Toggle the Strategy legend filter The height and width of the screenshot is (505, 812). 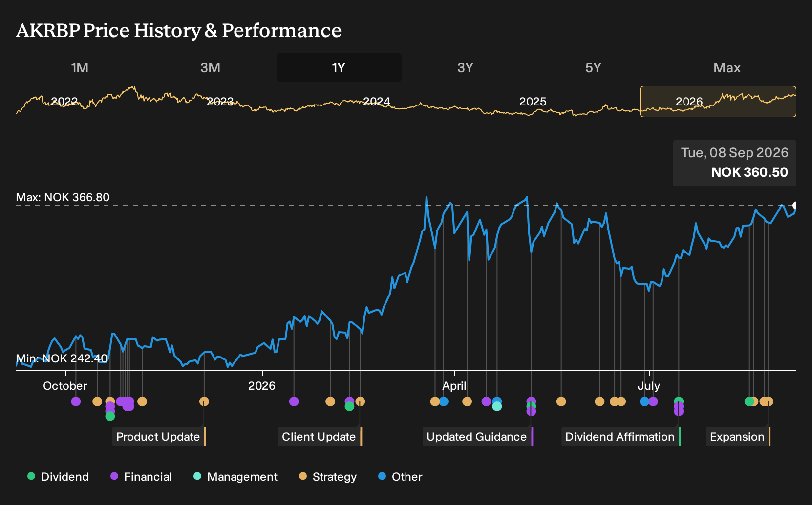click(328, 477)
